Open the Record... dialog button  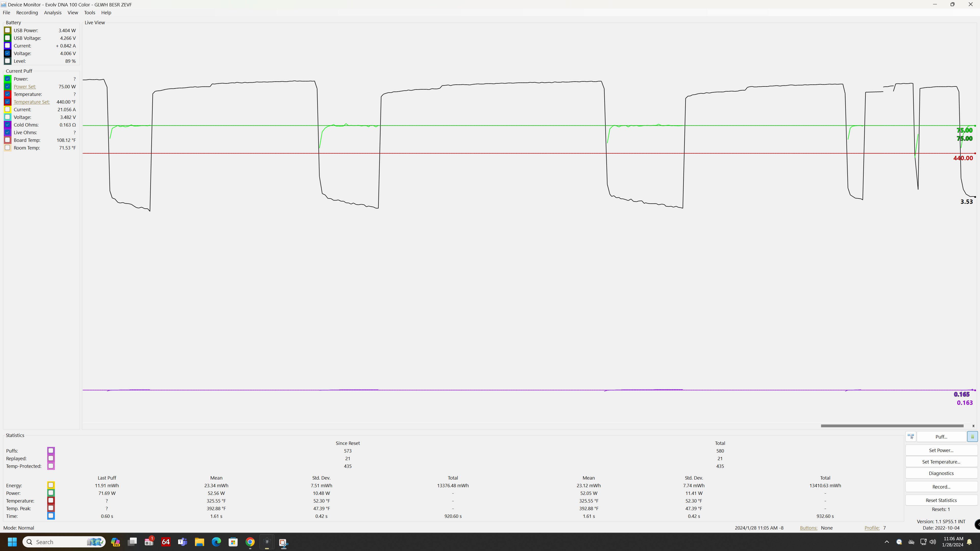[941, 487]
